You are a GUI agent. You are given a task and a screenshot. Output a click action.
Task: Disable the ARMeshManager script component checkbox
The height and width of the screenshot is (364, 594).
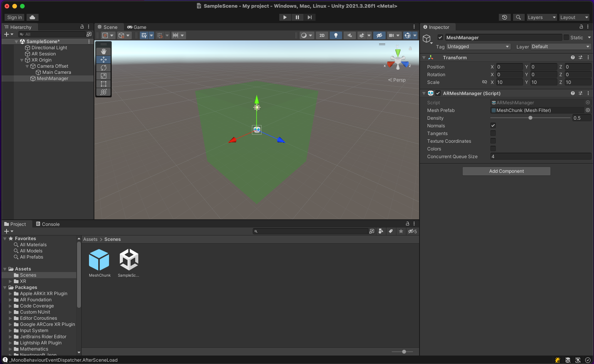(x=438, y=93)
